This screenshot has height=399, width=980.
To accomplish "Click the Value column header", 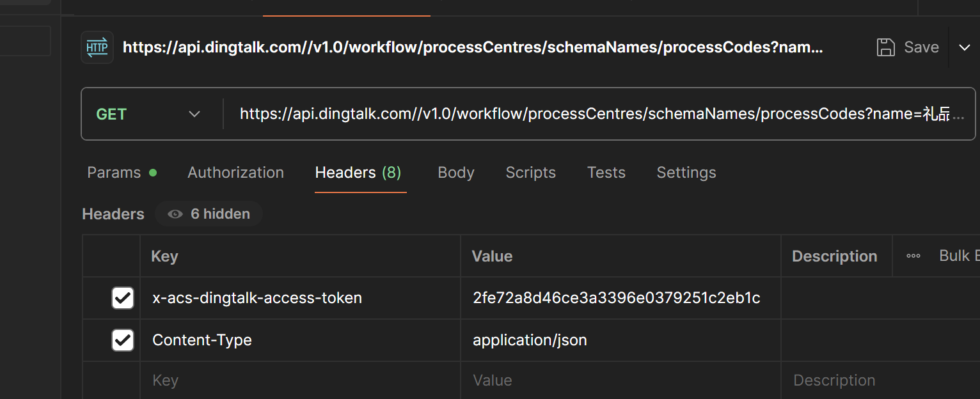I will pos(492,256).
